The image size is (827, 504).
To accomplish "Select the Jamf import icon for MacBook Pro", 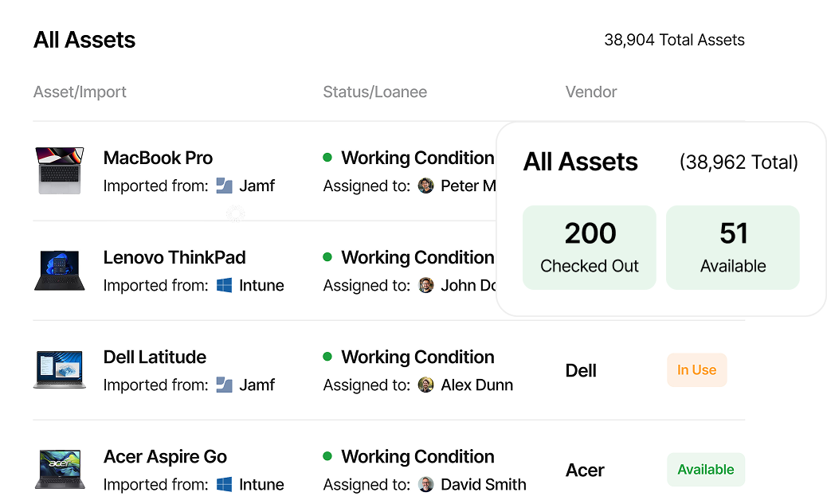I will [x=226, y=186].
